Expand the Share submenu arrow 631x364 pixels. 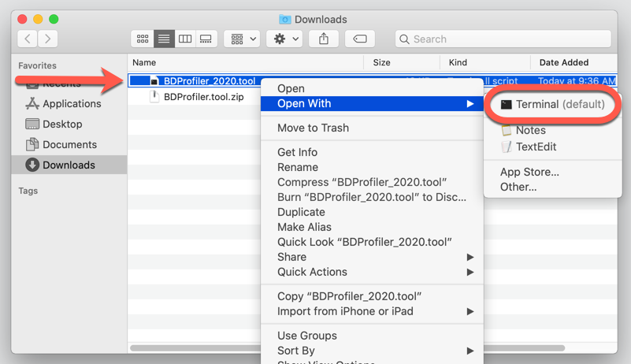point(470,257)
